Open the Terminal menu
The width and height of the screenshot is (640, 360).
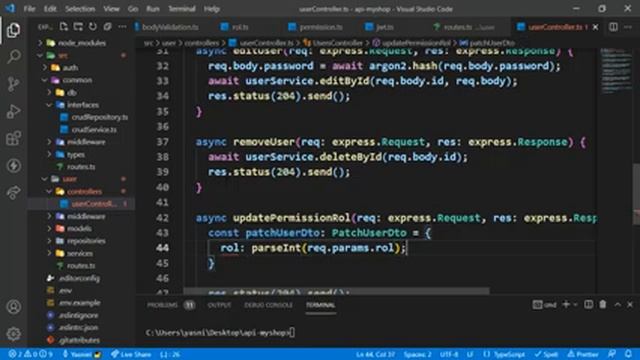tap(182, 9)
